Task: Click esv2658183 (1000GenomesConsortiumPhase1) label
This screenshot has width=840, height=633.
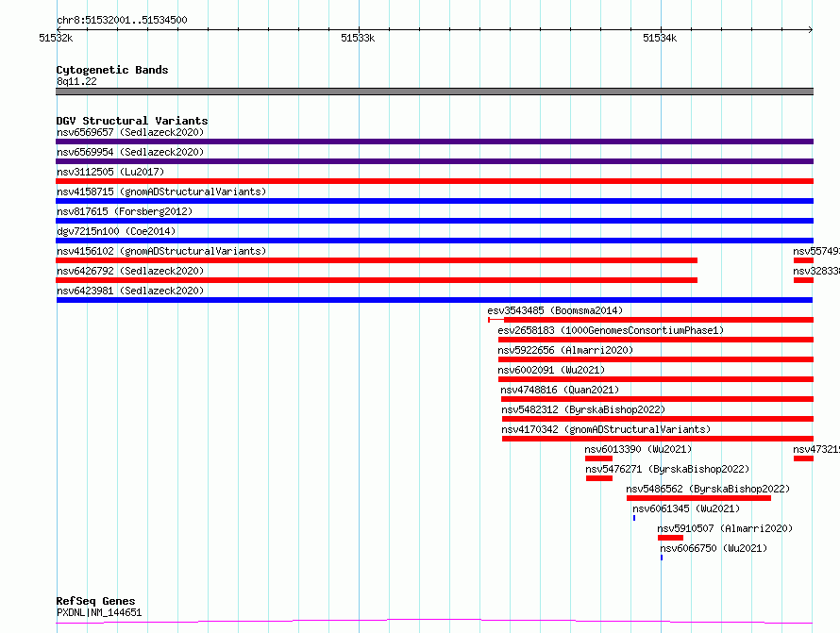Action: [x=611, y=330]
